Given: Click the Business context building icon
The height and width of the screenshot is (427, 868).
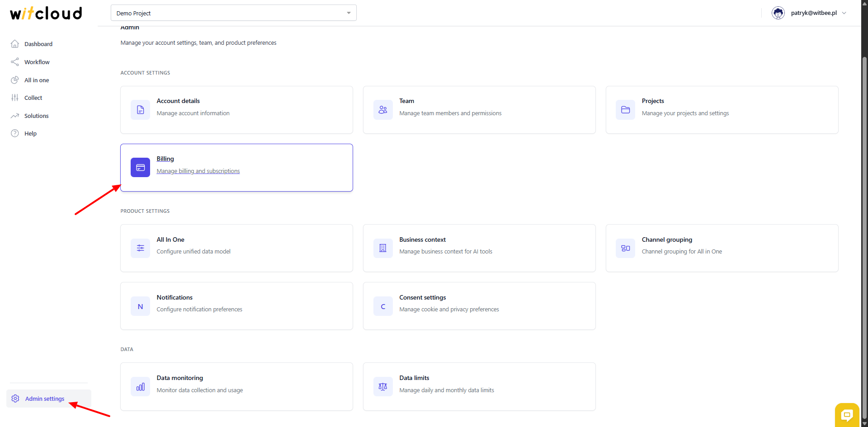Looking at the screenshot, I should click(x=383, y=248).
